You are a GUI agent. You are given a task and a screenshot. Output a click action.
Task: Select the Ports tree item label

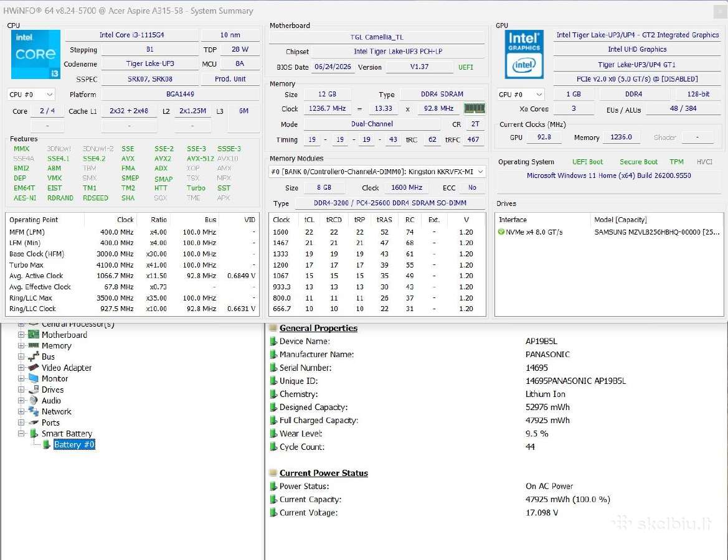50,422
